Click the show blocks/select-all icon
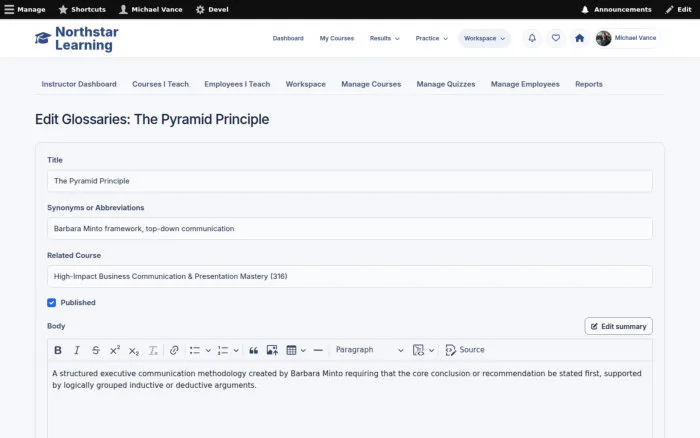 418,350
